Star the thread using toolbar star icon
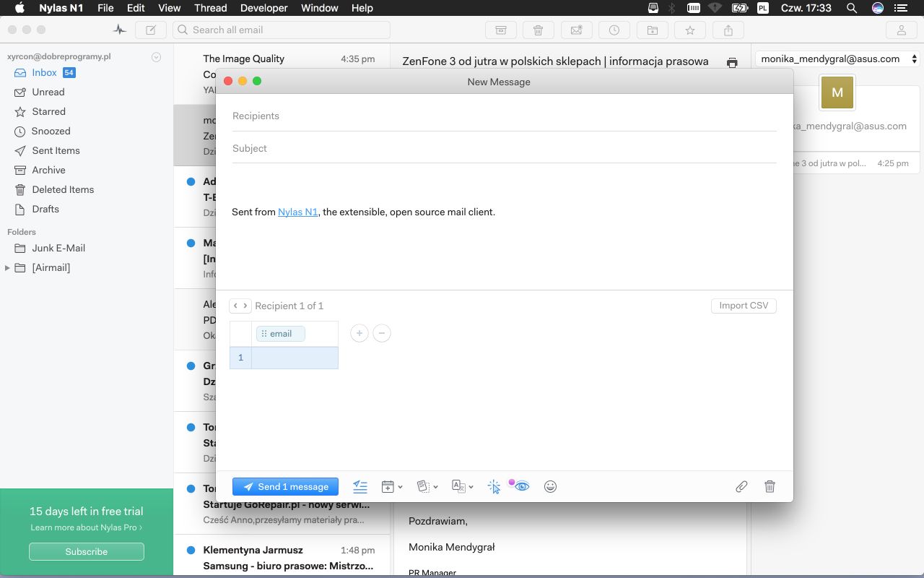The image size is (924, 578). pos(690,30)
